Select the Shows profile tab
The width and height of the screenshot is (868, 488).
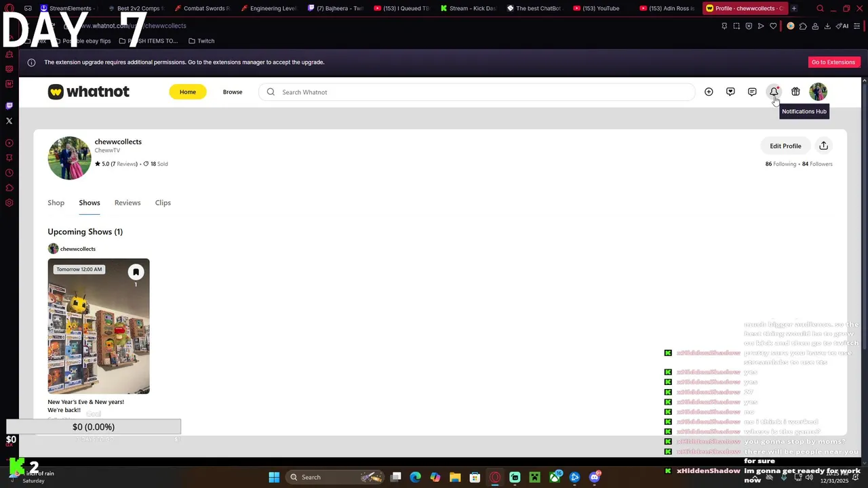tap(90, 203)
